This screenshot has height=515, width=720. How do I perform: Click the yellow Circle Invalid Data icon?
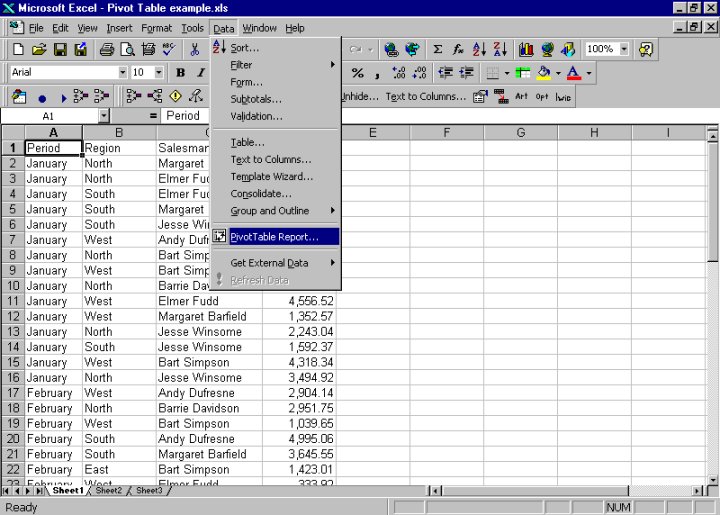pos(175,96)
